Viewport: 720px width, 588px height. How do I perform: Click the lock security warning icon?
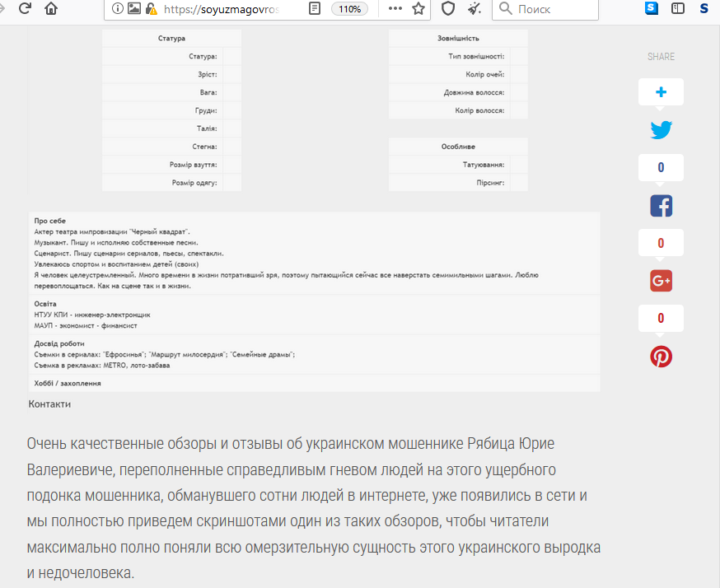click(x=150, y=9)
